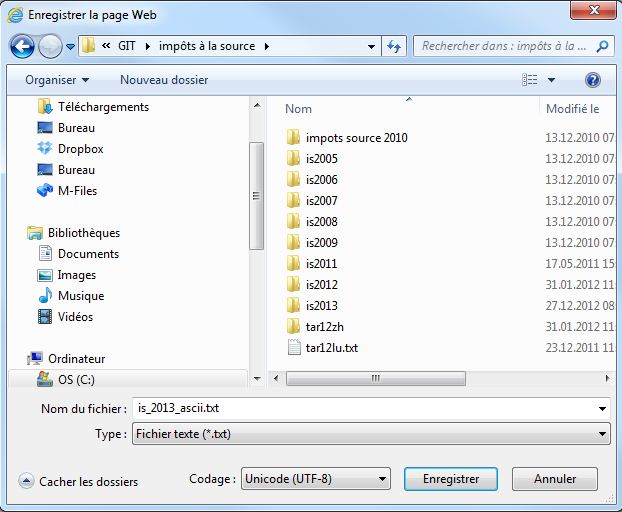Screen dimensions: 622x512
Task: Click the GIT breadcrumb segment
Action: (127, 46)
